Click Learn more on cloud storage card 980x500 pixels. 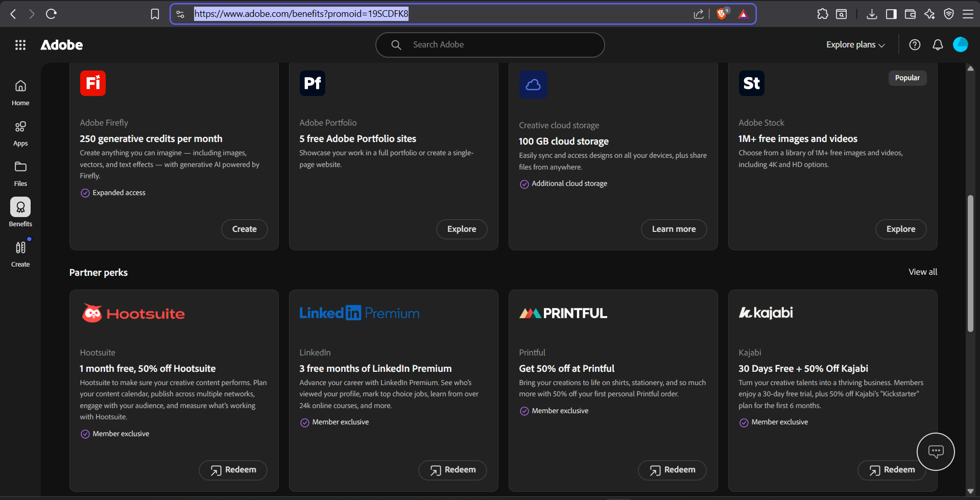click(x=674, y=229)
